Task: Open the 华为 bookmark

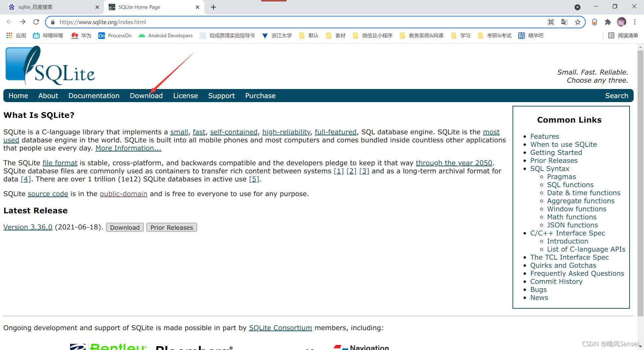Action: click(x=82, y=36)
